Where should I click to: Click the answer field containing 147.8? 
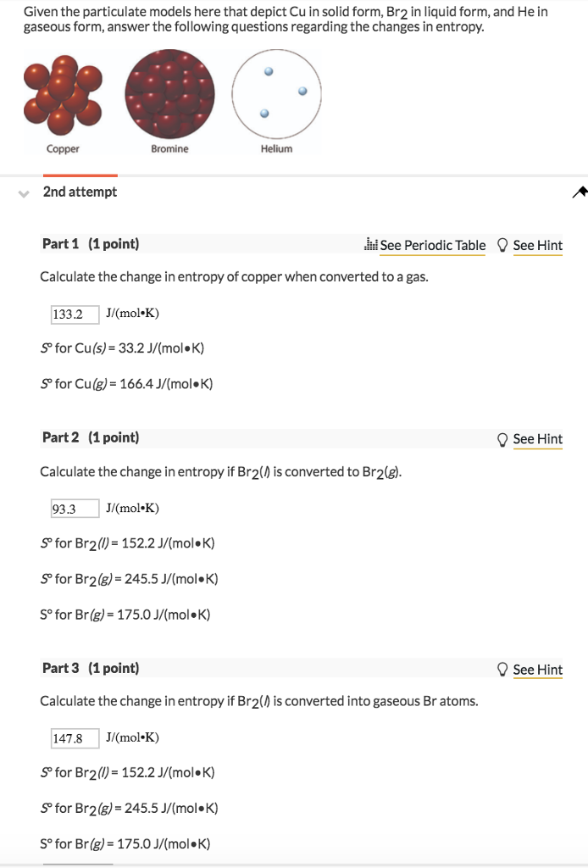pos(75,737)
